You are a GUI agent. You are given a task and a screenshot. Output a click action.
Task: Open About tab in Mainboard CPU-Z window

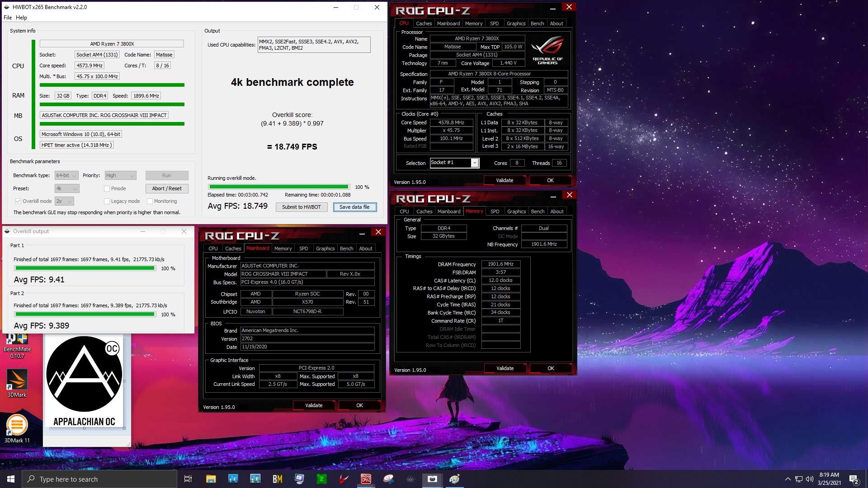click(x=366, y=249)
